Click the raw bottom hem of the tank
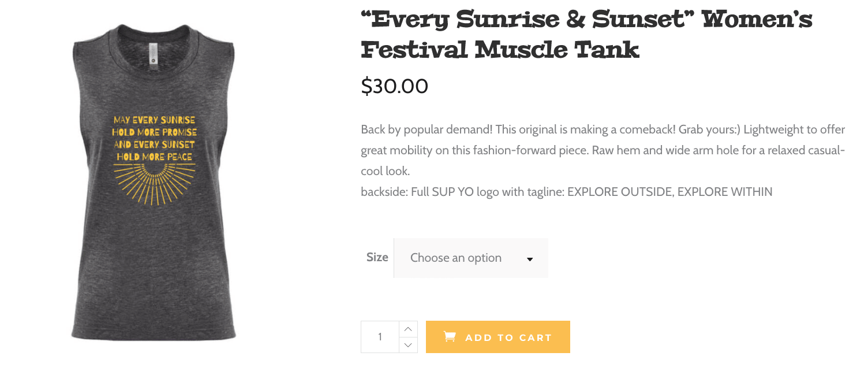868x371 pixels. click(x=154, y=336)
